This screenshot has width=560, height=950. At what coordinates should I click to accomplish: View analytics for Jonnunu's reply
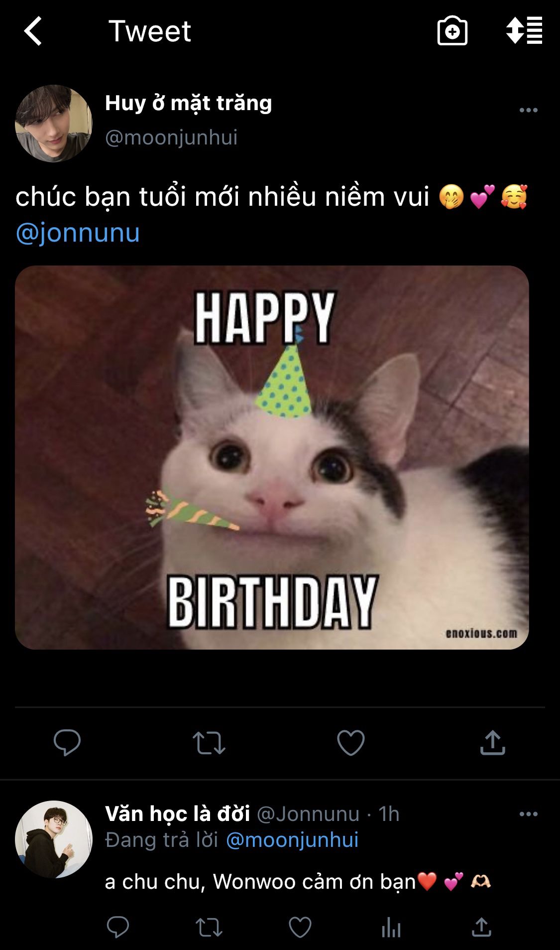(391, 927)
